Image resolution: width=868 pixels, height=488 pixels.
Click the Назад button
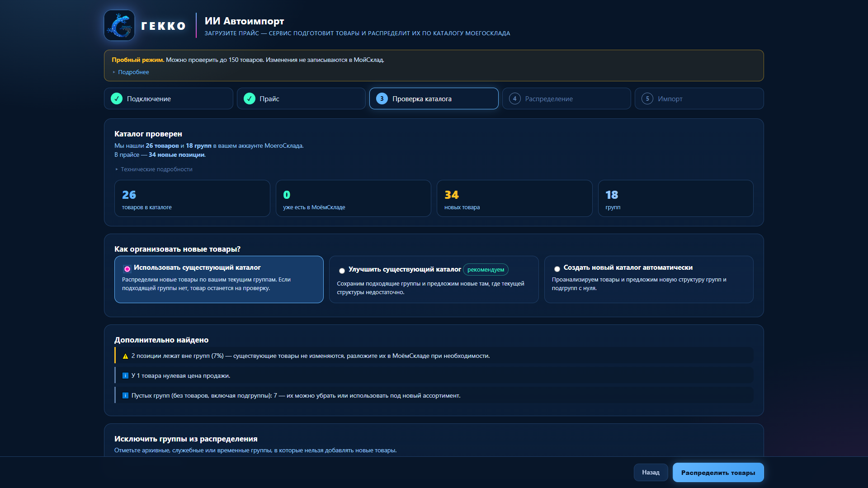click(651, 472)
